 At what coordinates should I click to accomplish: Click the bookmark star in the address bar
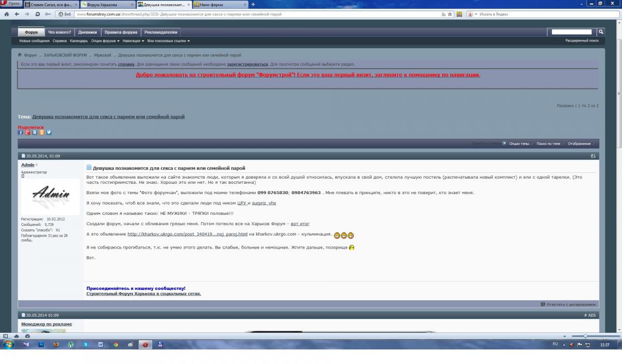click(x=450, y=14)
